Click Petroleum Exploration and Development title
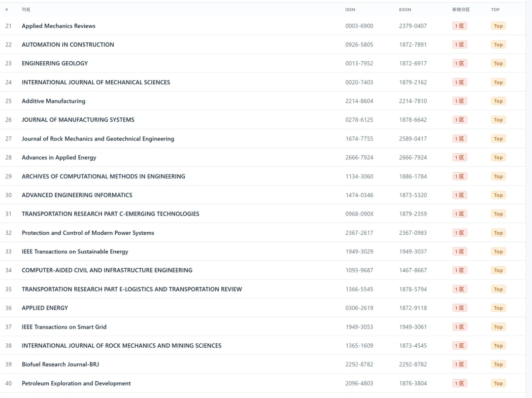Image resolution: width=532 pixels, height=398 pixels. tap(76, 383)
